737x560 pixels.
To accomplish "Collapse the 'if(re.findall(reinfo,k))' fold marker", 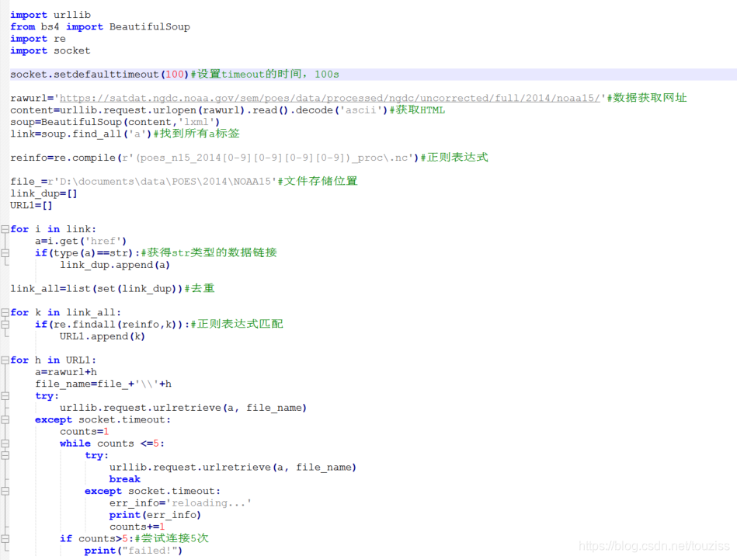I will [x=5, y=324].
